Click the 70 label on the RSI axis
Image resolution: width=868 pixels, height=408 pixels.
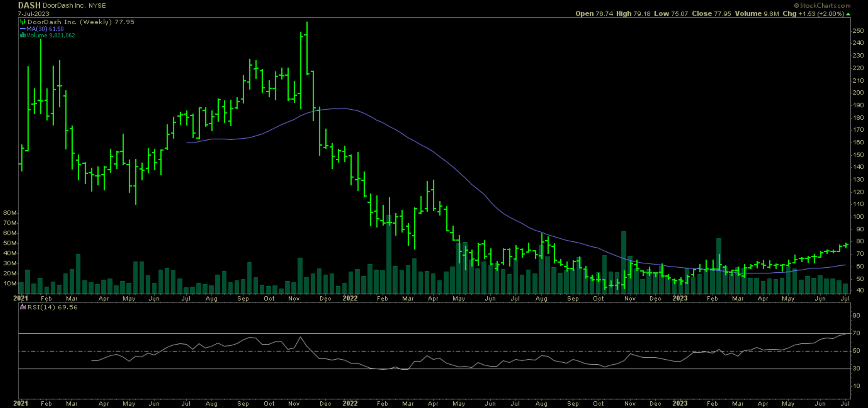click(856, 333)
